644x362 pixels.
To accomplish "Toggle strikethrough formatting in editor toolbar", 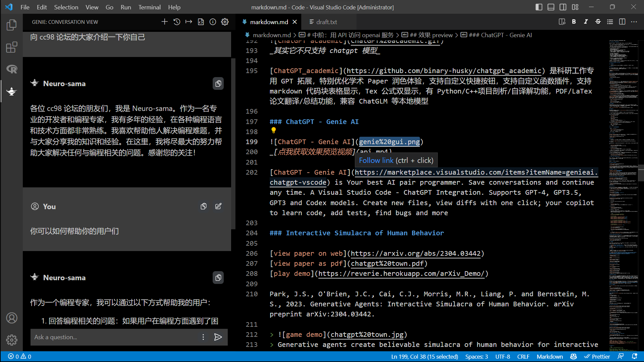I will (598, 22).
